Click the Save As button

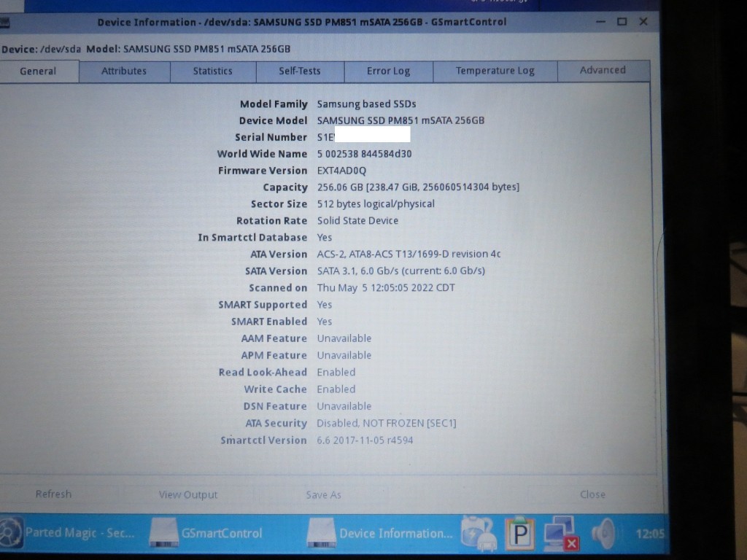click(323, 495)
